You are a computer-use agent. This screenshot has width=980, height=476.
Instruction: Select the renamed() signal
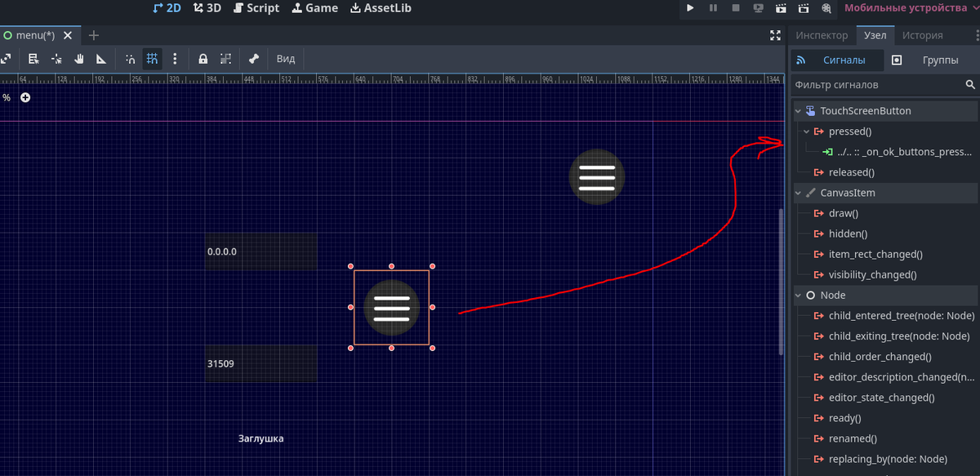(853, 438)
